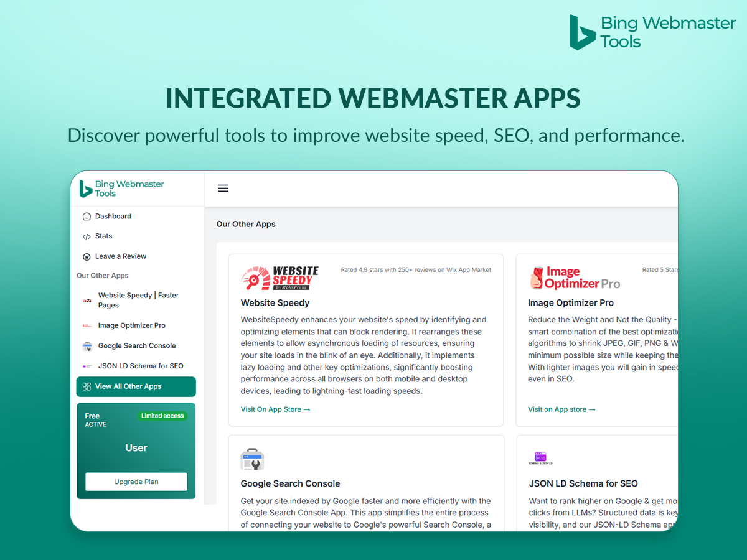This screenshot has height=560, width=747.
Task: Click Our Other Apps sidebar section label
Action: point(103,276)
